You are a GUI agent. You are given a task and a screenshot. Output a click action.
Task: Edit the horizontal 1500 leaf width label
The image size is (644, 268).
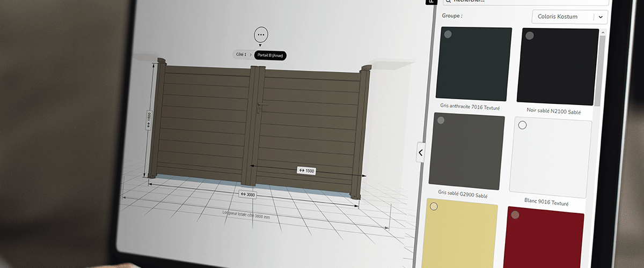[x=306, y=170]
